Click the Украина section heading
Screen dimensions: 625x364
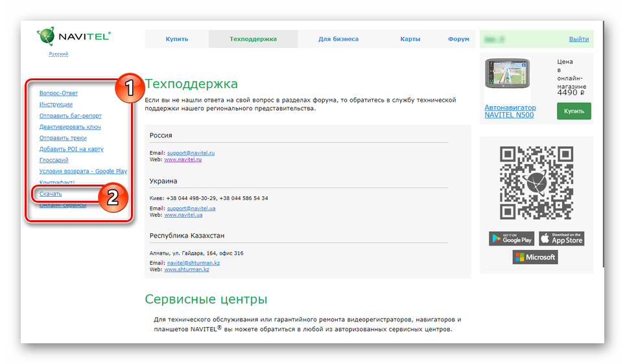[163, 181]
